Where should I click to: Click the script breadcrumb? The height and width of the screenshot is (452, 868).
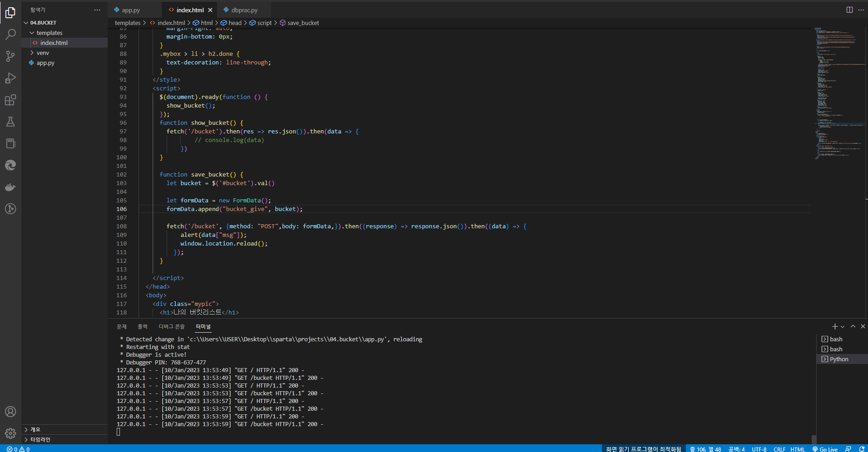(x=261, y=23)
